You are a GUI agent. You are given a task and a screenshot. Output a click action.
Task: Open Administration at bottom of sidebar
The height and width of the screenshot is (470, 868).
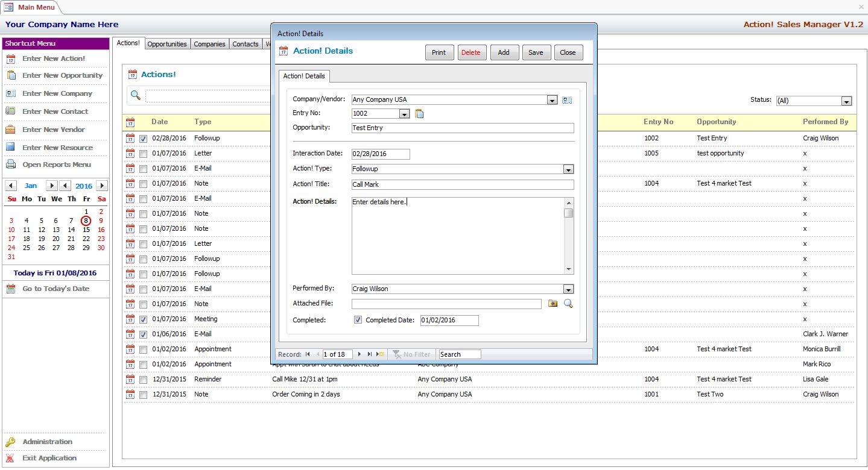(47, 442)
